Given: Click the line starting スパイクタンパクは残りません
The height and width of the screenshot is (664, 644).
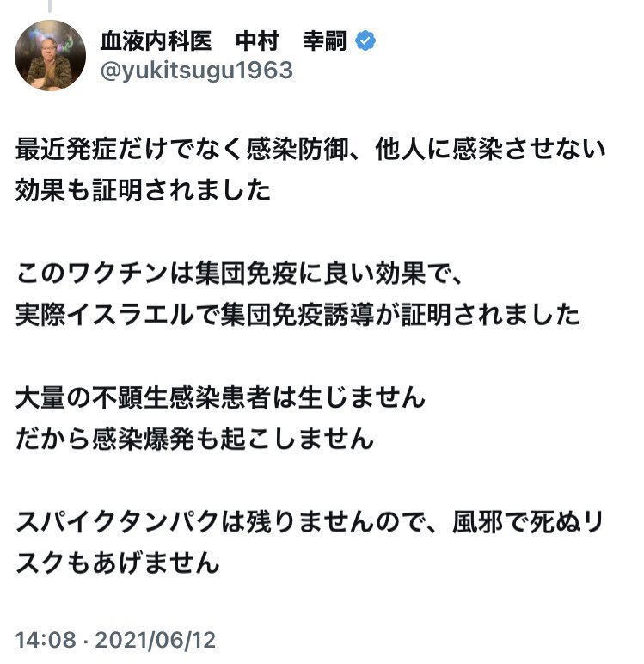Looking at the screenshot, I should click(x=310, y=522).
